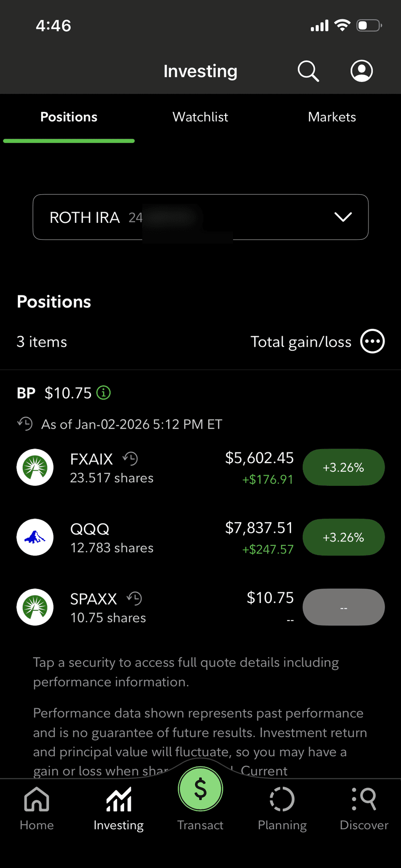This screenshot has height=868, width=401.
Task: Go to the Home tab
Action: [37, 808]
